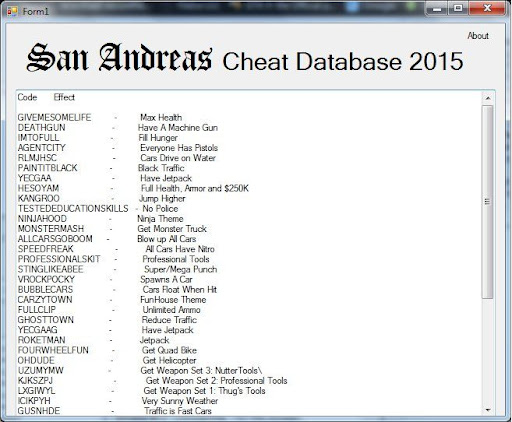This screenshot has height=422, width=512.
Task: Select the YECGAAG code
Action: 38,330
